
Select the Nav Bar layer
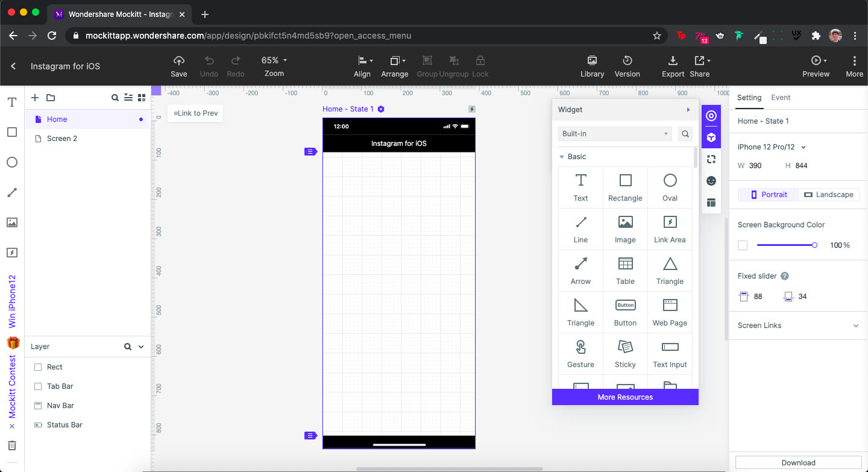coord(87,406)
